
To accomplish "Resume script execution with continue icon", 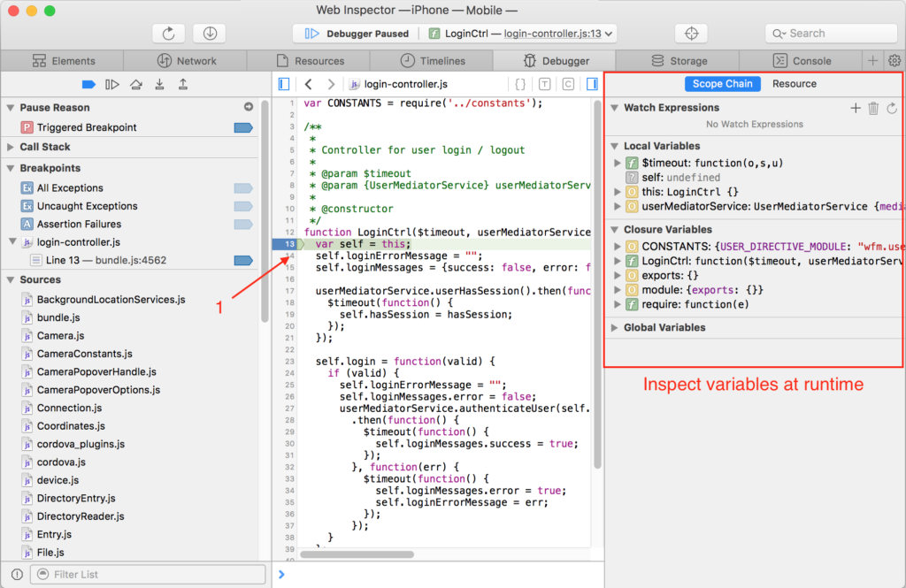I will point(112,84).
